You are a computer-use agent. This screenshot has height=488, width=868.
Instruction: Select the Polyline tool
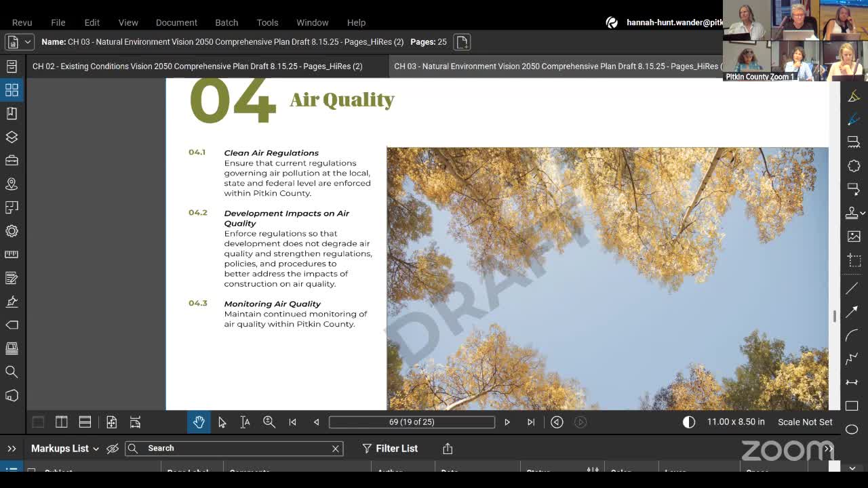point(852,359)
